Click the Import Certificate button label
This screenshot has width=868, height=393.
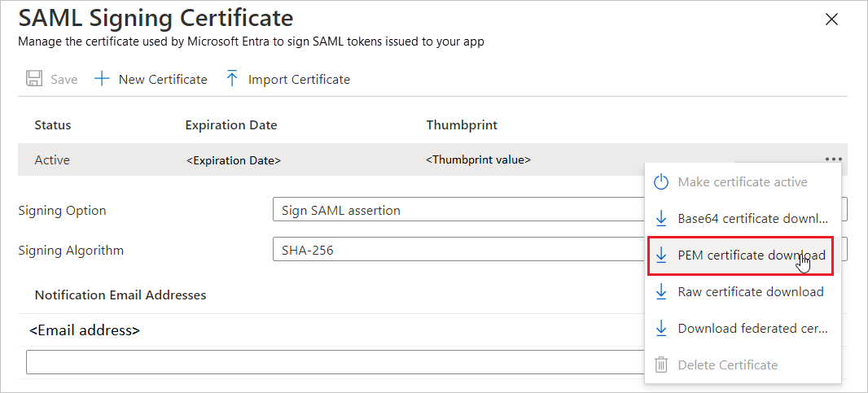click(299, 79)
